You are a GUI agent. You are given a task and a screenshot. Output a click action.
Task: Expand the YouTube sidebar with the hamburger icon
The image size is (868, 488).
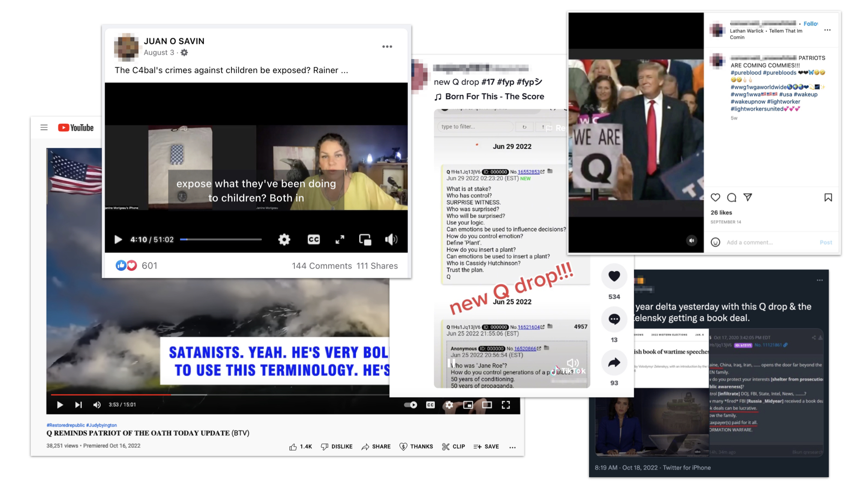[x=44, y=127]
